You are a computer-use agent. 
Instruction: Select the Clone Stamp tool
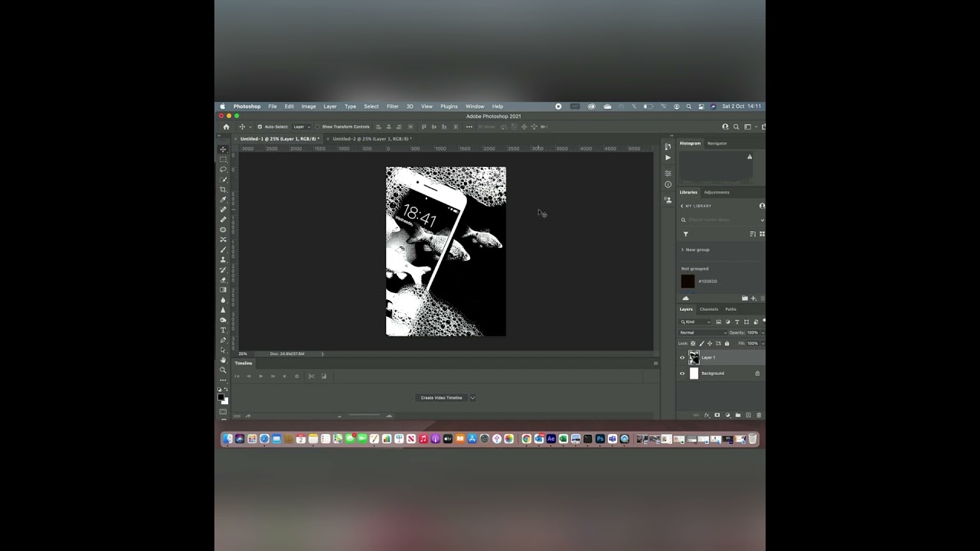pos(224,259)
